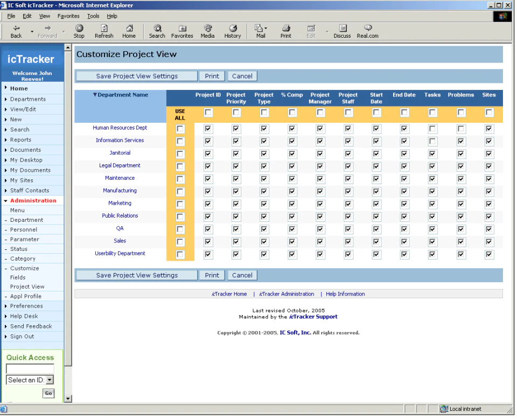The image size is (517, 420).
Task: Check USE ALL for Human Resources Dept
Action: 180,129
